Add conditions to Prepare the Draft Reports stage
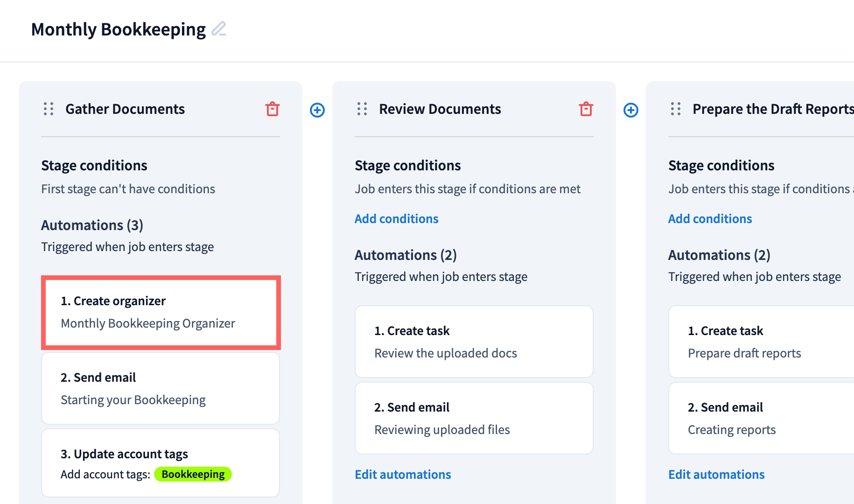 click(710, 219)
